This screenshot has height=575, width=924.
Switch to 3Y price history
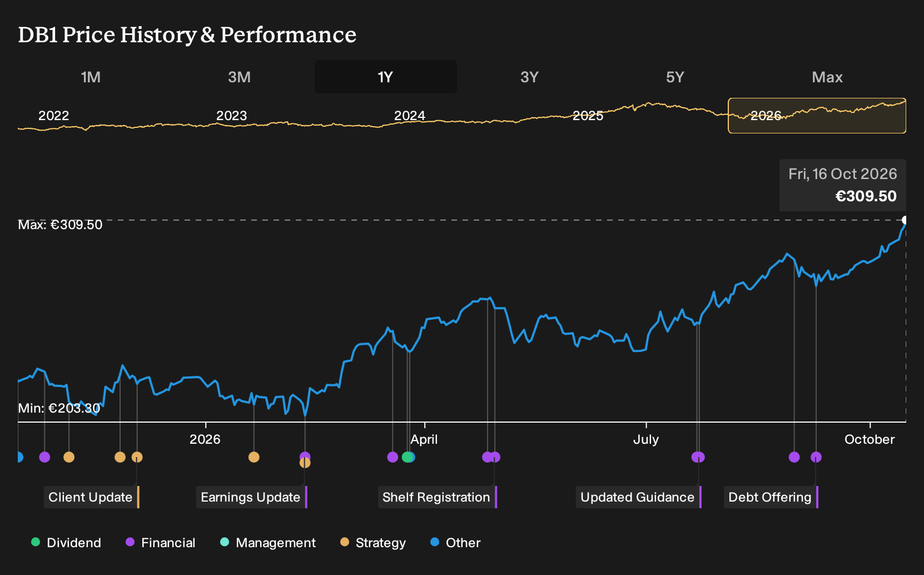529,77
